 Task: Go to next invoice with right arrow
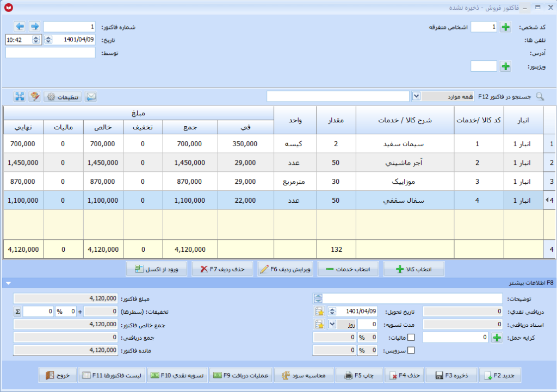point(34,26)
